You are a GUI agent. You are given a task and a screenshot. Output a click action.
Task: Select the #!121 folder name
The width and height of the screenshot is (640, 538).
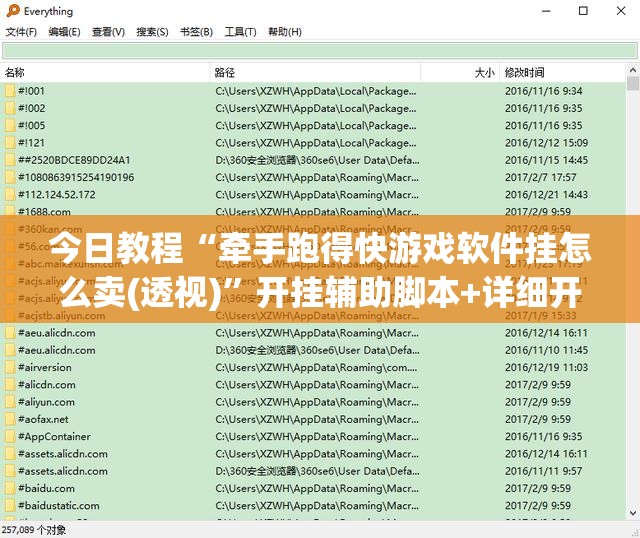click(x=31, y=143)
